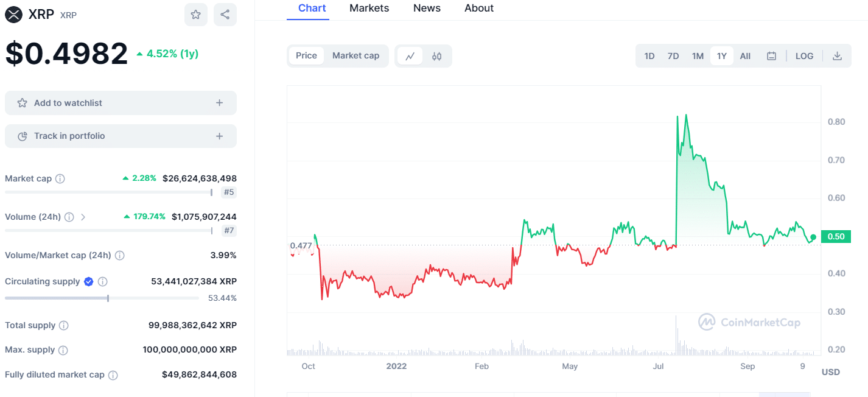This screenshot has height=397, width=868.
Task: Click plus icon on Add to watchlist
Action: pos(220,103)
